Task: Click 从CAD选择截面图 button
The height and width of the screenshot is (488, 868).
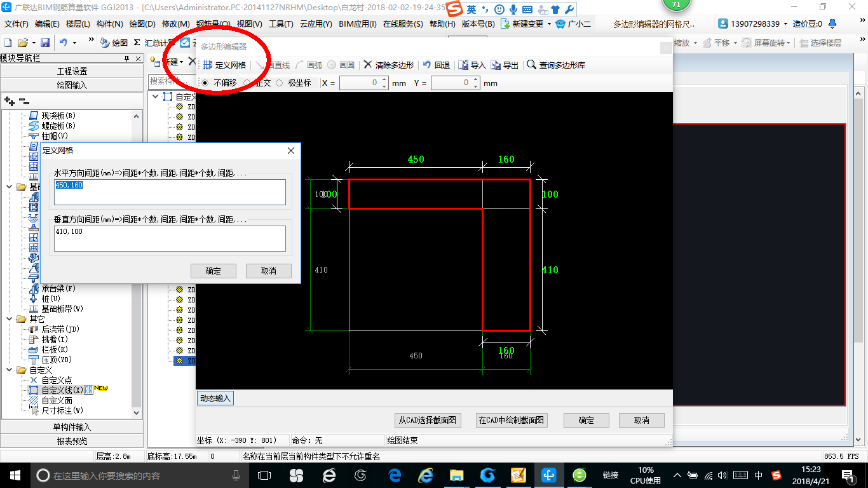Action: 427,420
